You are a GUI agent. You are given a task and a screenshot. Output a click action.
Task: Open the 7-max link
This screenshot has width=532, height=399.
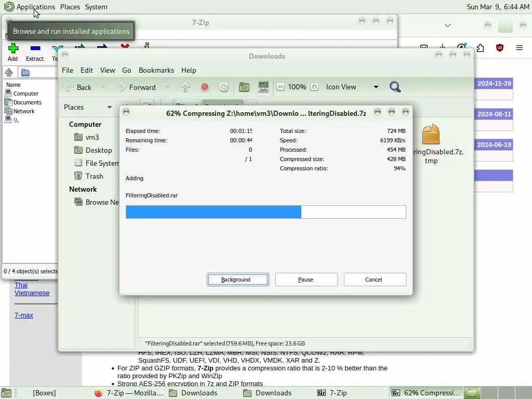[24, 315]
